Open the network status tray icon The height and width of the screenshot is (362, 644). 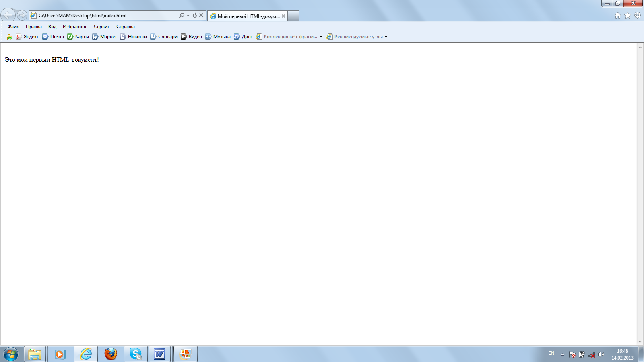tap(592, 354)
